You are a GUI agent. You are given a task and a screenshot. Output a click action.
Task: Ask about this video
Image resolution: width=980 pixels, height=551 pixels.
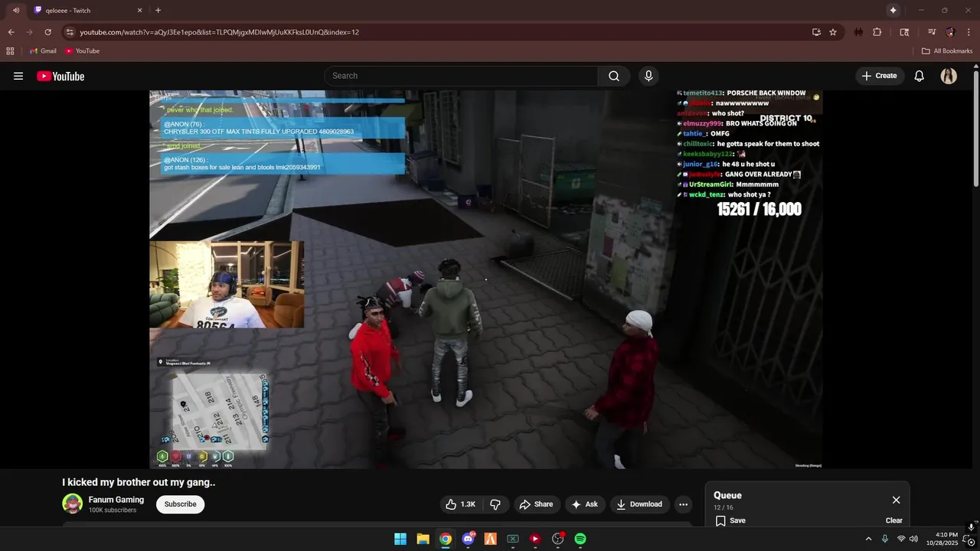point(585,504)
